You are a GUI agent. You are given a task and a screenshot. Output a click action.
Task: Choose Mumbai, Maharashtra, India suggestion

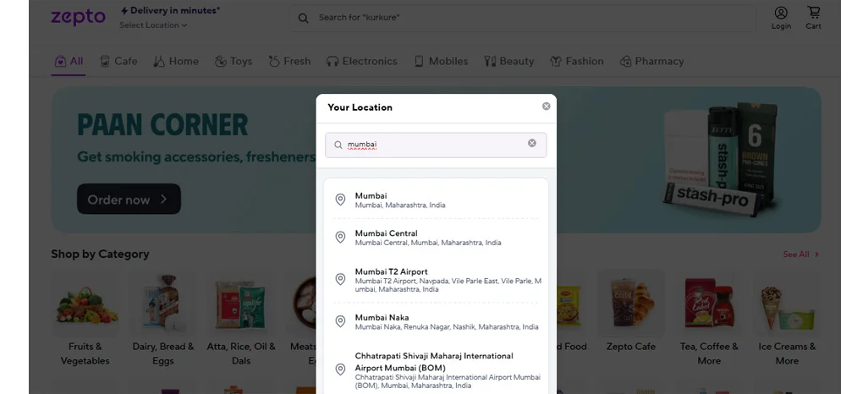tap(437, 200)
